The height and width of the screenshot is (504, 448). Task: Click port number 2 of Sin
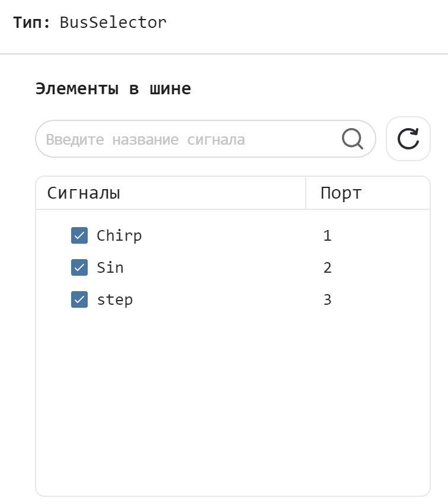click(x=327, y=267)
